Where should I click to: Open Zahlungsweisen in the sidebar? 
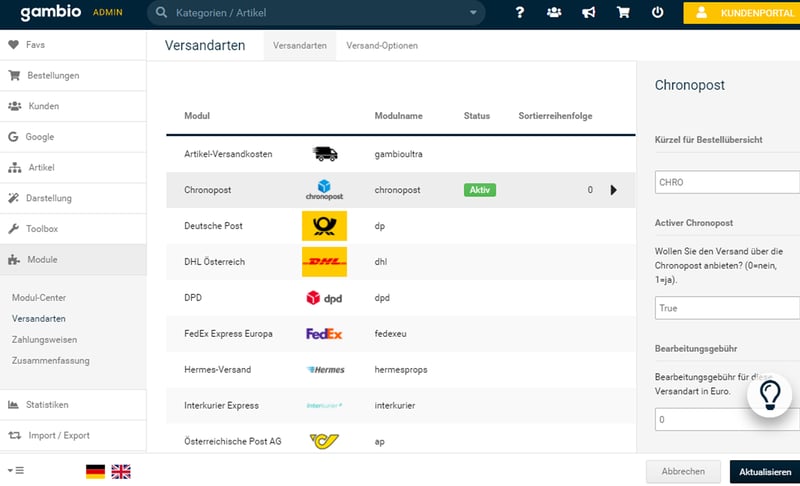(x=44, y=339)
